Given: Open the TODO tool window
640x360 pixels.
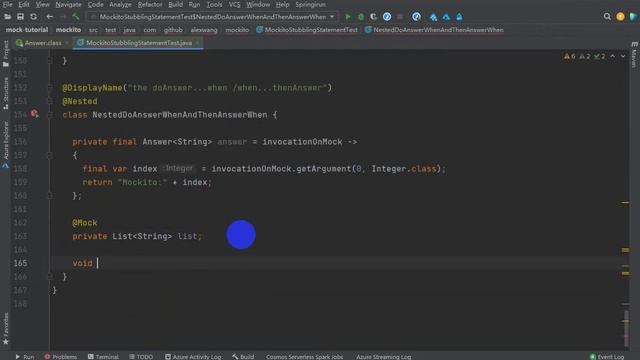Looking at the screenshot, I should pos(141,357).
